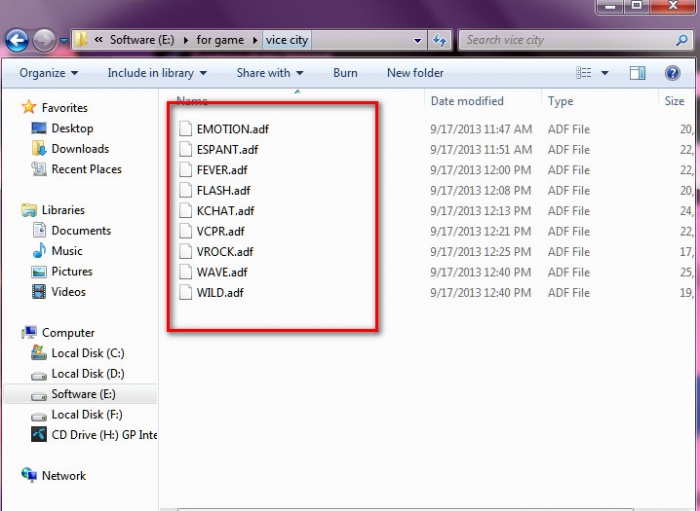Screen dimensions: 700x511
Task: Open Desktop in Favorites
Action: point(72,128)
